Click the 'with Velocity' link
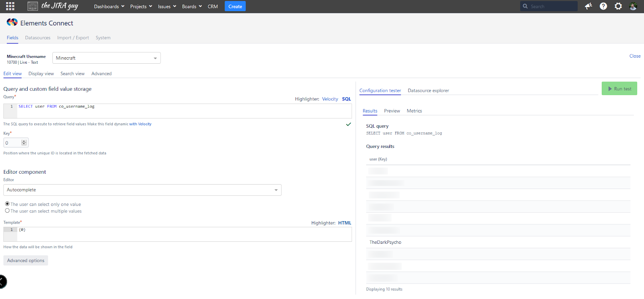Screen dimensions: 644x299 point(140,124)
